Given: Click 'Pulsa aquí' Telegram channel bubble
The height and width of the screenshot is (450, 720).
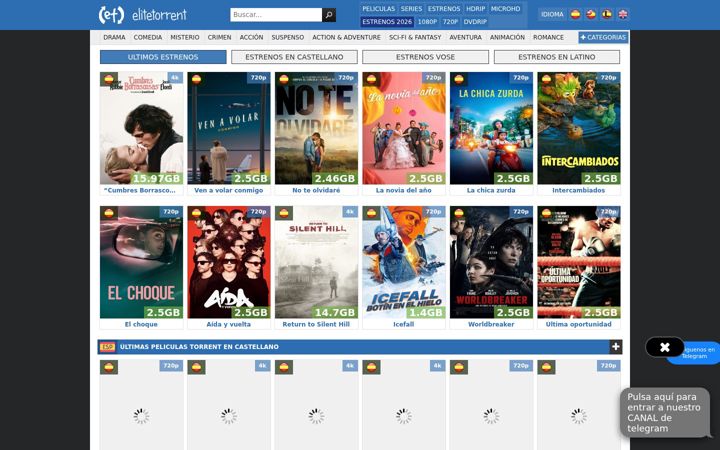Looking at the screenshot, I should click(664, 412).
